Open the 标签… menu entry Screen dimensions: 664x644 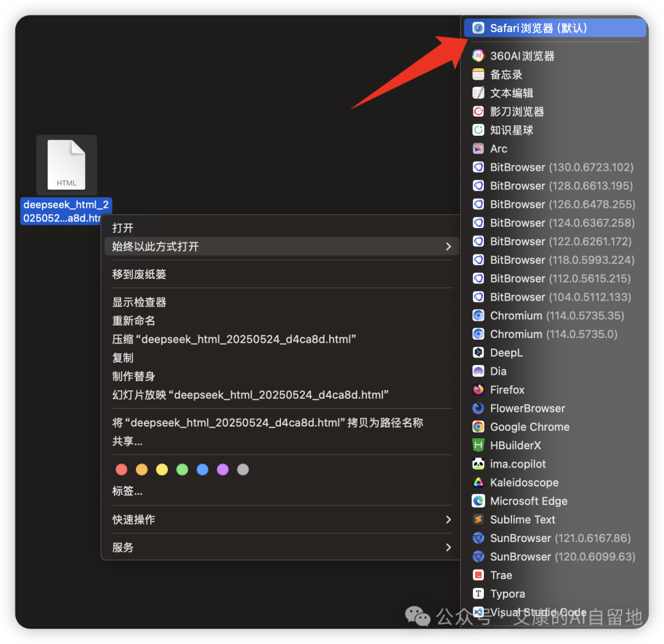[281, 491]
